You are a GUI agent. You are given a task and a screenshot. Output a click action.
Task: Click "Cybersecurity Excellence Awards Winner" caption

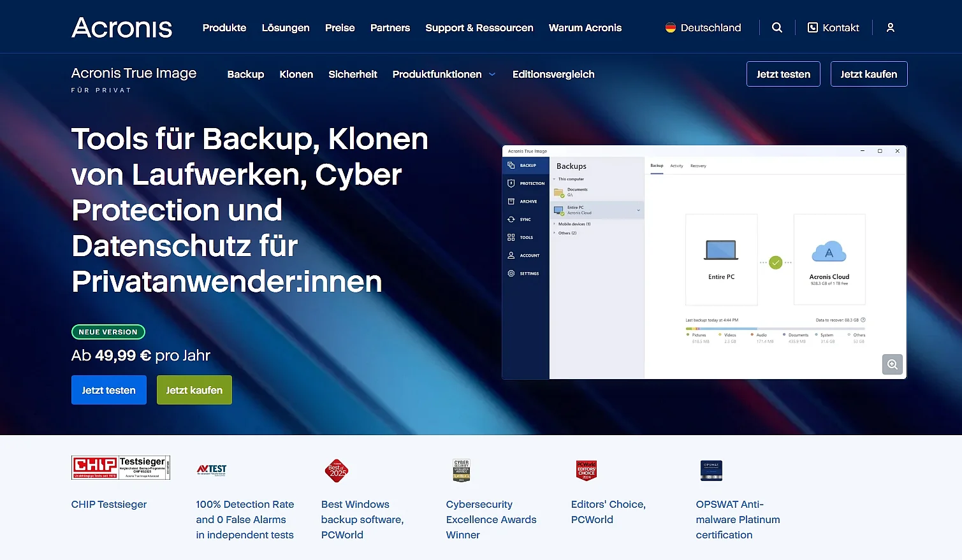point(492,520)
